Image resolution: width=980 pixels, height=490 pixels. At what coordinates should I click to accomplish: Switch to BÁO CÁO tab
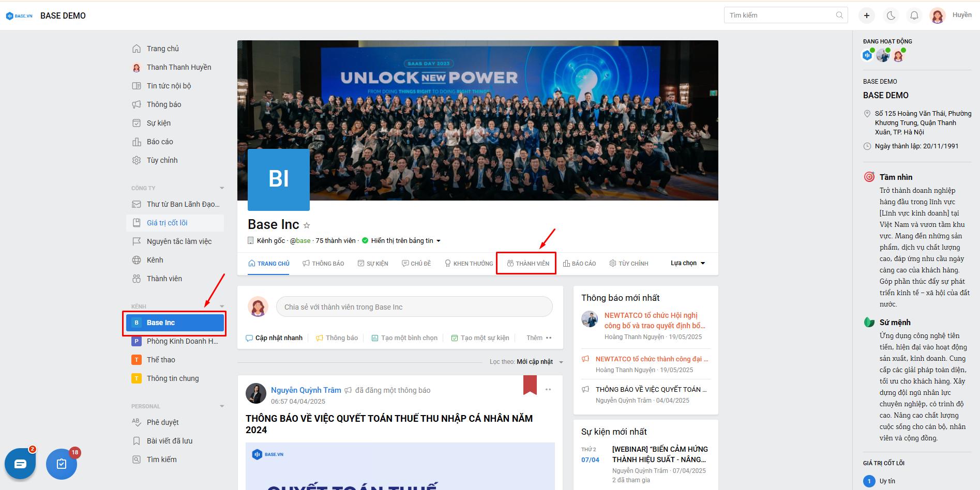pos(579,264)
